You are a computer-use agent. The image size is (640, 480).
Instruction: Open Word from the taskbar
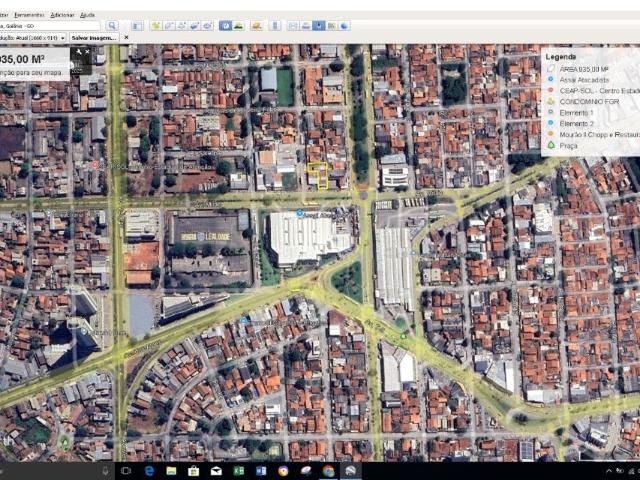(x=261, y=471)
